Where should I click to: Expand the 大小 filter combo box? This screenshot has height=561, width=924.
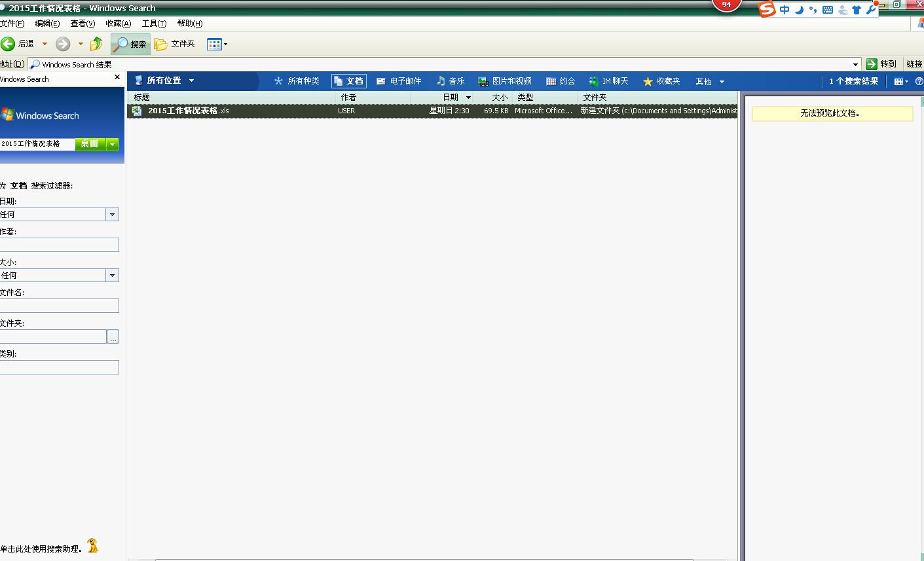point(112,275)
